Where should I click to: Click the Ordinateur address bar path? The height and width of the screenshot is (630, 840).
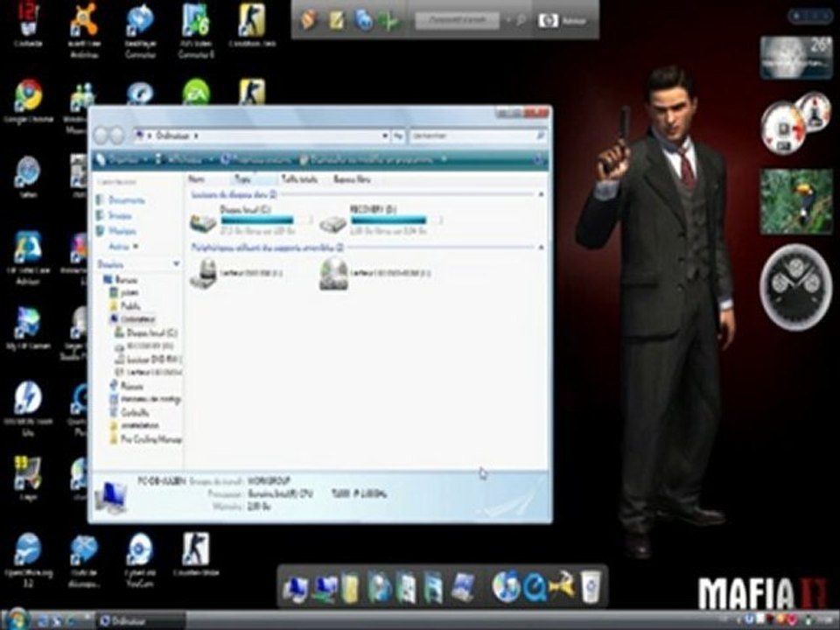tap(172, 136)
